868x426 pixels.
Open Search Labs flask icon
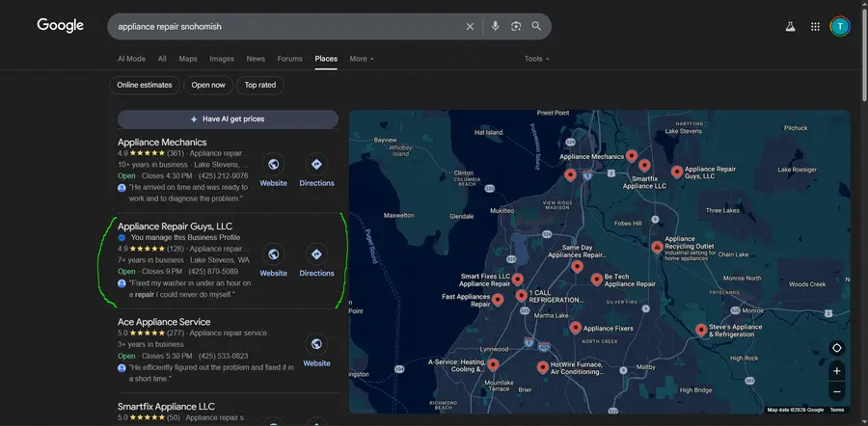click(790, 27)
